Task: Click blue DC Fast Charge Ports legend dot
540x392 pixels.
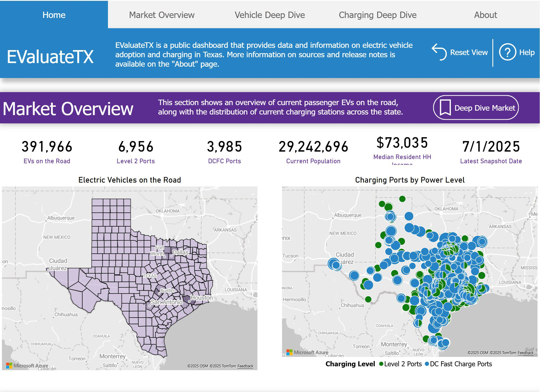Action: point(427,364)
